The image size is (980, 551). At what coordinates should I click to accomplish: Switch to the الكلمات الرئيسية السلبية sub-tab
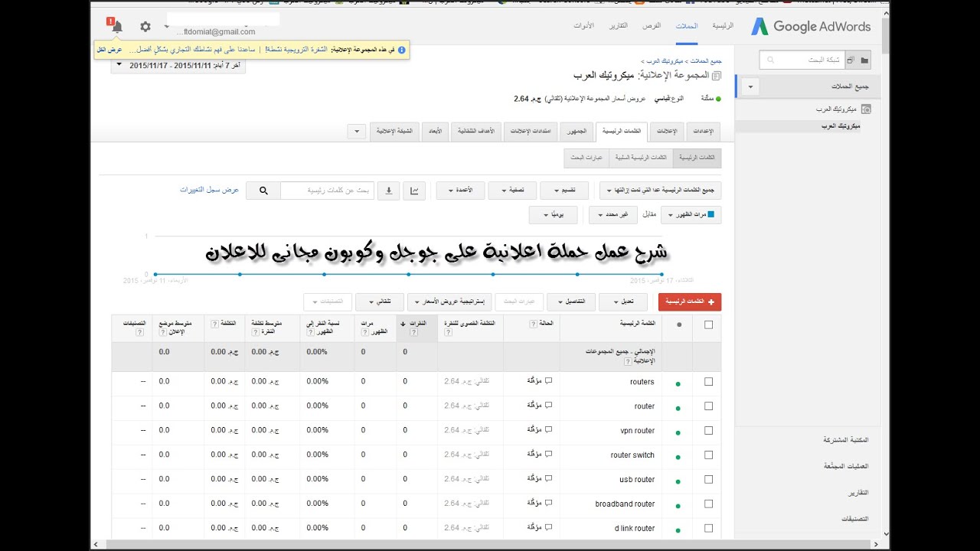pos(640,158)
